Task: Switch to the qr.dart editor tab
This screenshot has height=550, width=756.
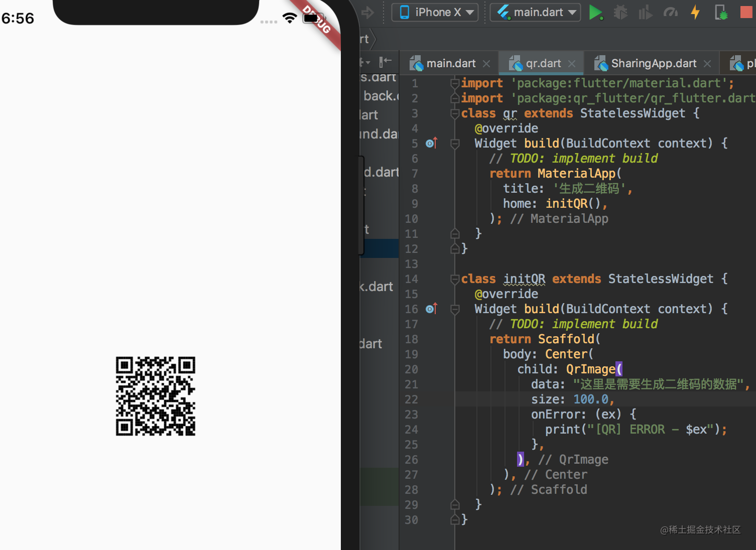Action: pyautogui.click(x=542, y=64)
